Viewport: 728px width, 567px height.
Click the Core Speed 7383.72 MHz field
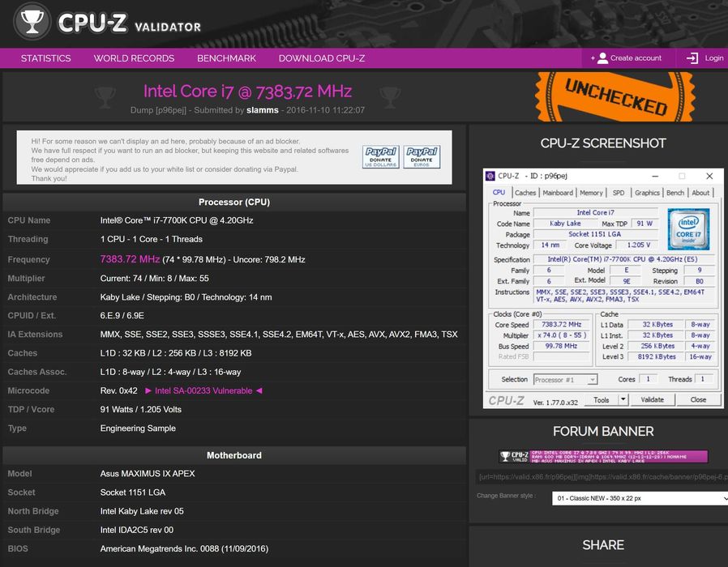[561, 324]
